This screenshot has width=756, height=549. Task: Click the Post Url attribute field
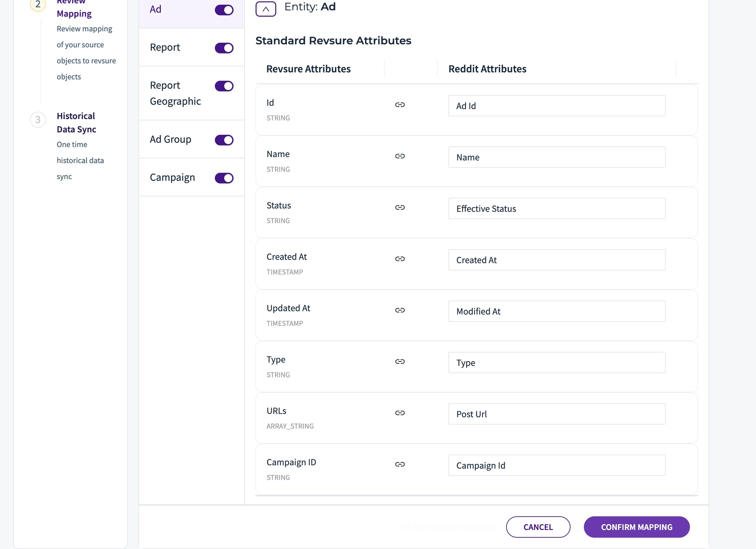coord(556,414)
